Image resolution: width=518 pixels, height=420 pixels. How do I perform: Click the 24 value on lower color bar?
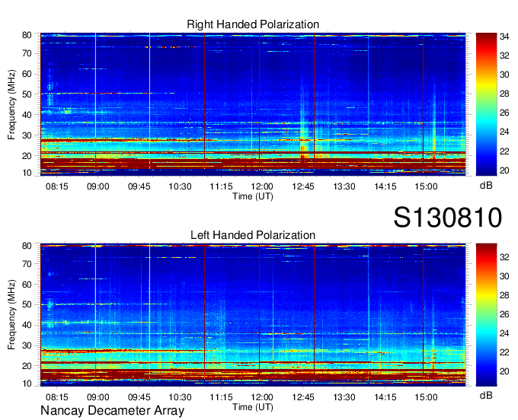coord(504,333)
